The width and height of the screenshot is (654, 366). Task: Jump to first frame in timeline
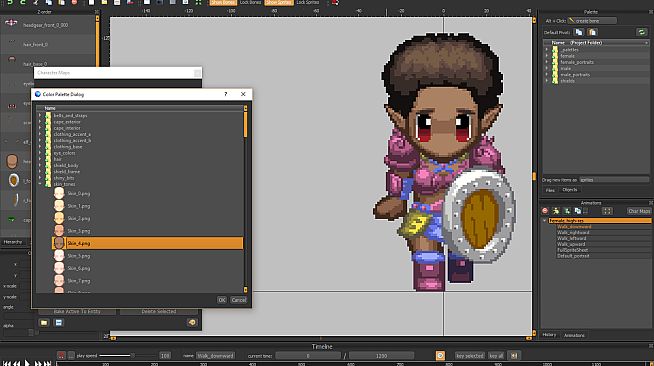7,363
